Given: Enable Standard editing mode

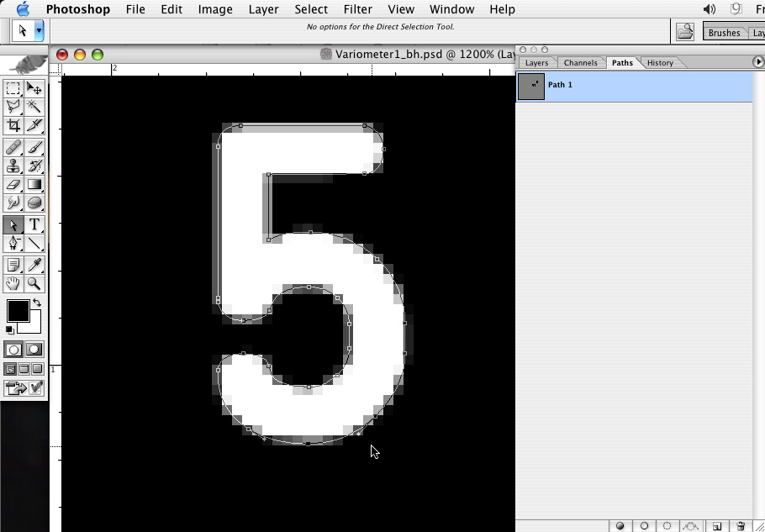Looking at the screenshot, I should point(13,350).
